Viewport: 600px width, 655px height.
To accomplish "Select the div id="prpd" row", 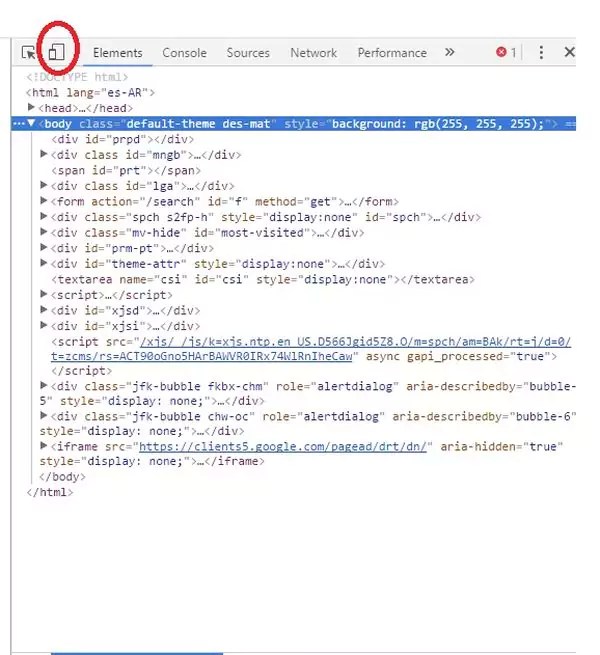I will (x=122, y=139).
